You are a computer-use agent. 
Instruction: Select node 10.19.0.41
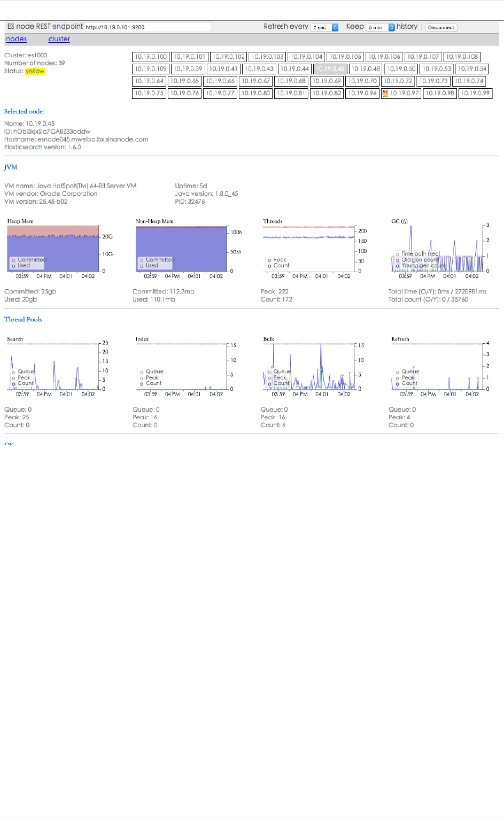tap(223, 69)
